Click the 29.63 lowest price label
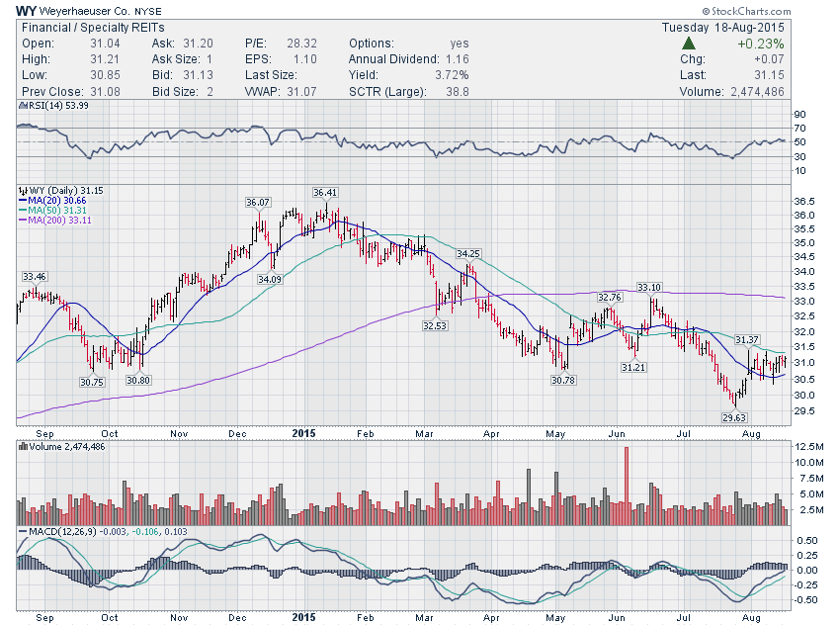840x626 pixels. pyautogui.click(x=734, y=417)
